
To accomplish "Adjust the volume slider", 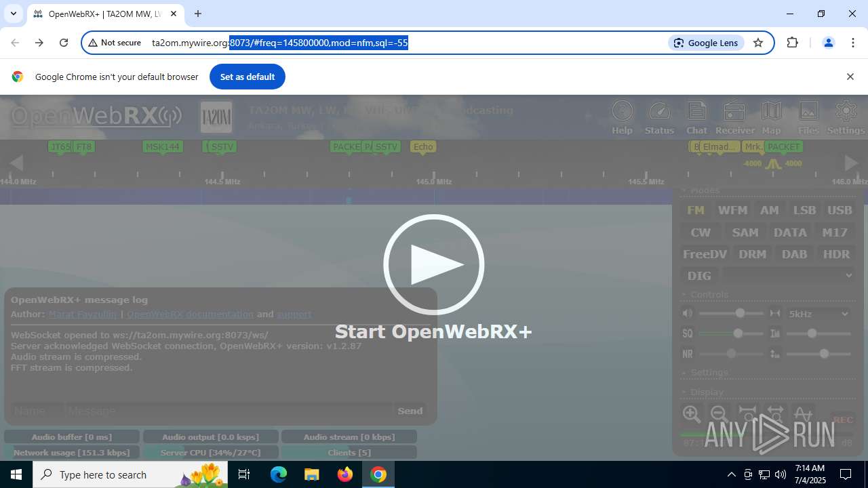I will click(732, 313).
